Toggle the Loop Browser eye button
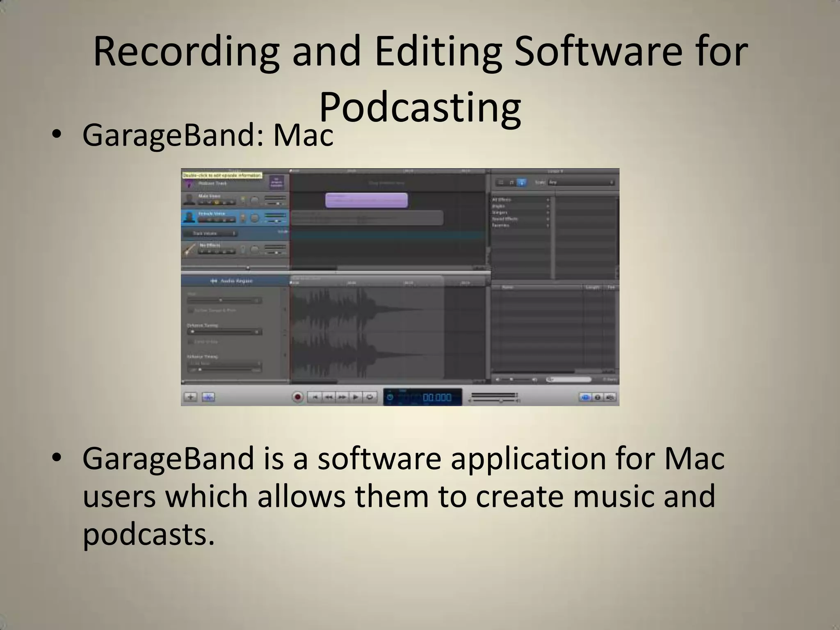The height and width of the screenshot is (630, 840). tap(585, 397)
